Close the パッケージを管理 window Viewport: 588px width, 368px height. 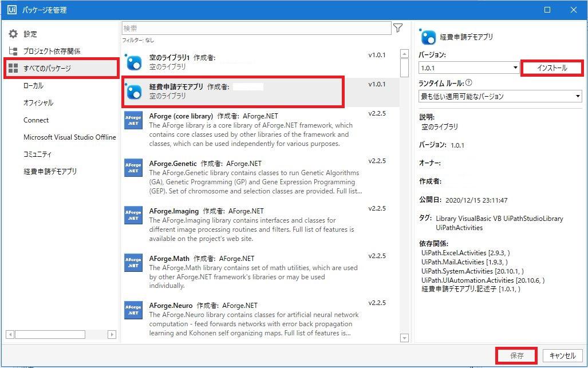tap(573, 10)
